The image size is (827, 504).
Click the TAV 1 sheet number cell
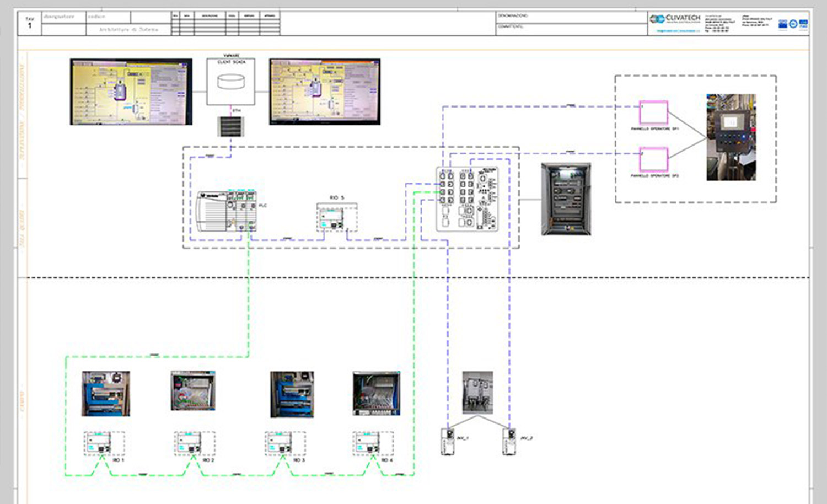[30, 23]
